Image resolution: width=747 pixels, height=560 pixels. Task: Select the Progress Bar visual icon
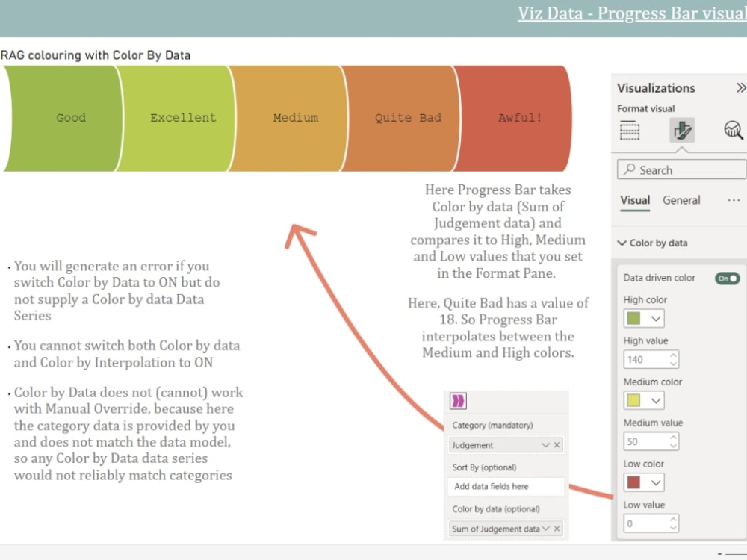coord(458,400)
